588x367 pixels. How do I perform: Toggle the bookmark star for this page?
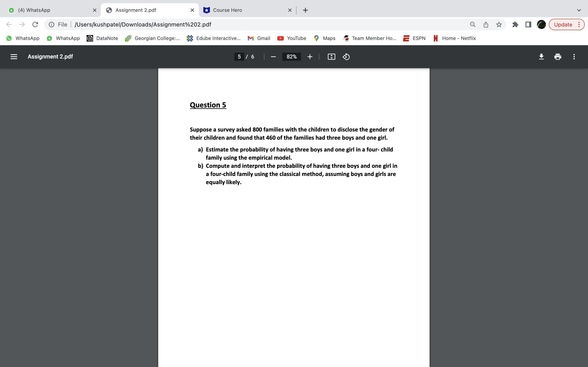click(x=499, y=24)
